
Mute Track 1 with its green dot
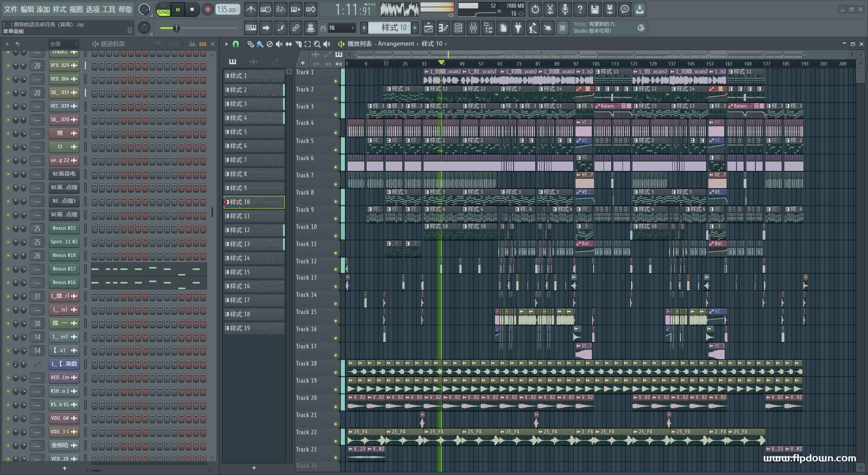(x=335, y=81)
